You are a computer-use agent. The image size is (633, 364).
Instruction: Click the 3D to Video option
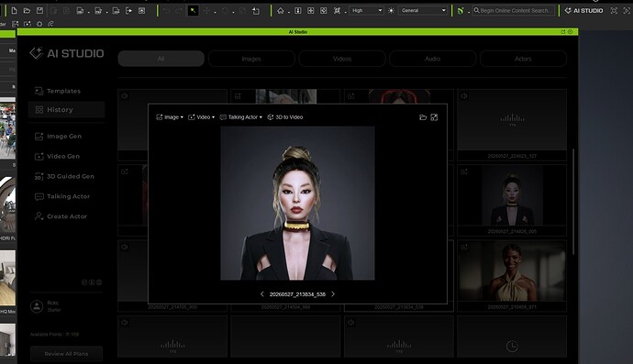[285, 117]
